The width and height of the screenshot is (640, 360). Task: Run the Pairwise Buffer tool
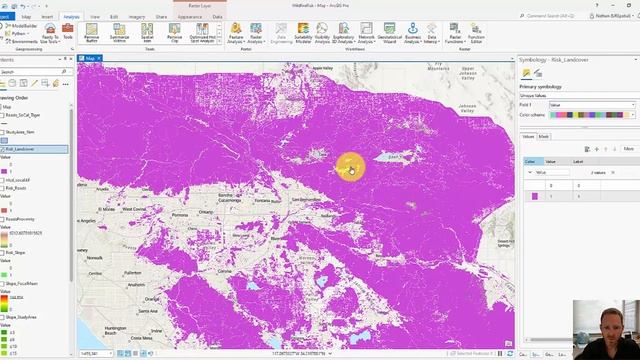(x=91, y=33)
